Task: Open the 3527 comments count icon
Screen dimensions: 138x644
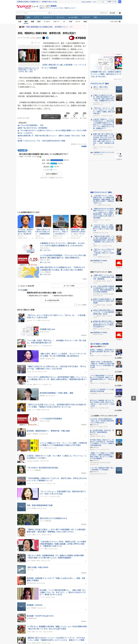Action: tap(33, 38)
